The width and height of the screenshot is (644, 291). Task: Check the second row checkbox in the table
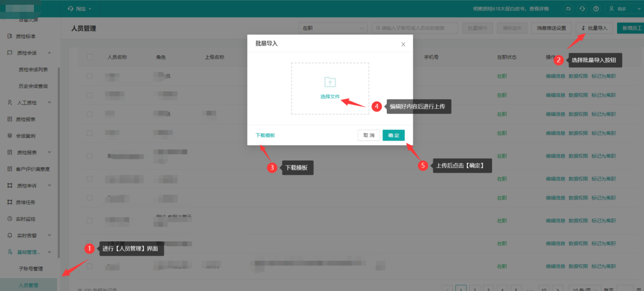(x=90, y=95)
